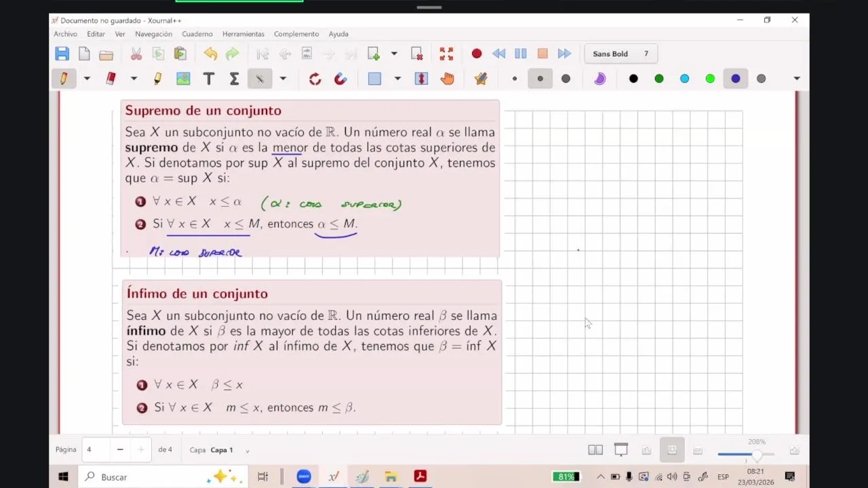Viewport: 868px width, 488px height.
Task: Toggle fullscreen mode
Action: click(446, 54)
